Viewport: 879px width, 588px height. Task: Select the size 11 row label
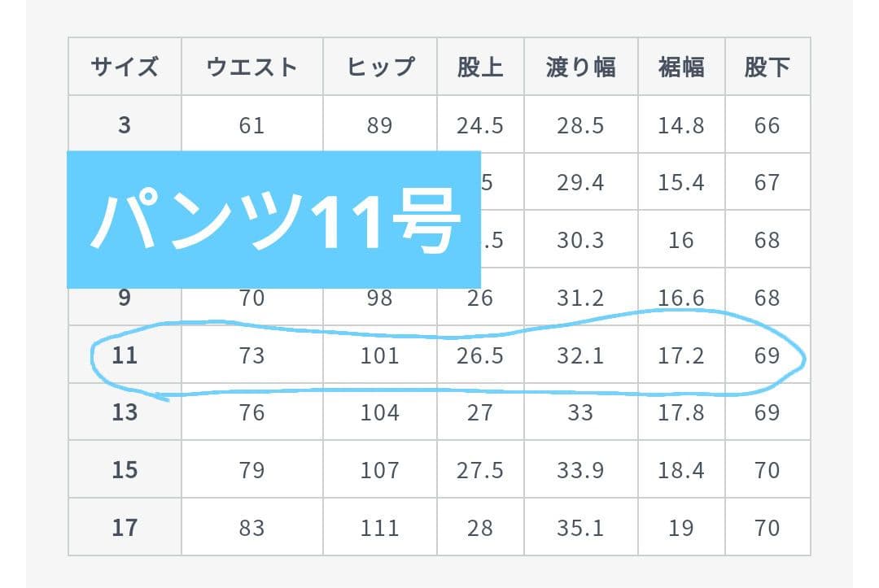pos(125,355)
